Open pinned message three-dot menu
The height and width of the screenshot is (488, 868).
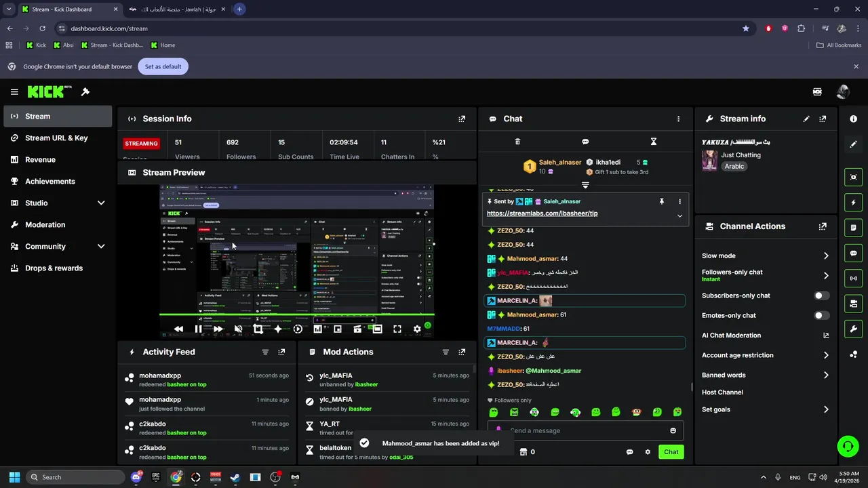(679, 201)
